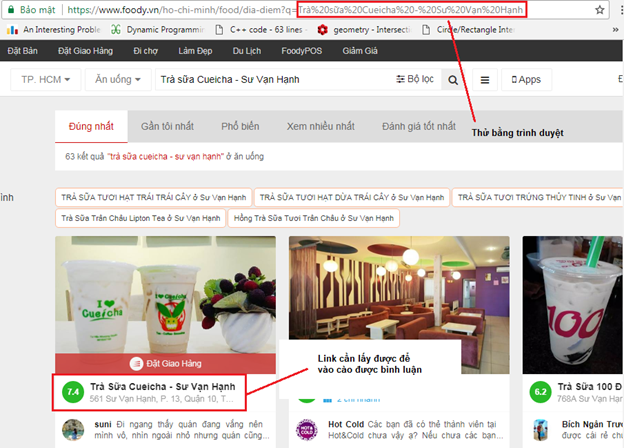The width and height of the screenshot is (624, 448).
Task: Click the search magnifier button
Action: 453,80
